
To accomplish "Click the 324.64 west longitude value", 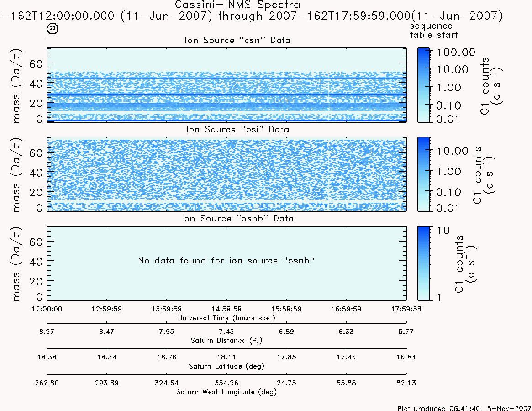I will [167, 383].
